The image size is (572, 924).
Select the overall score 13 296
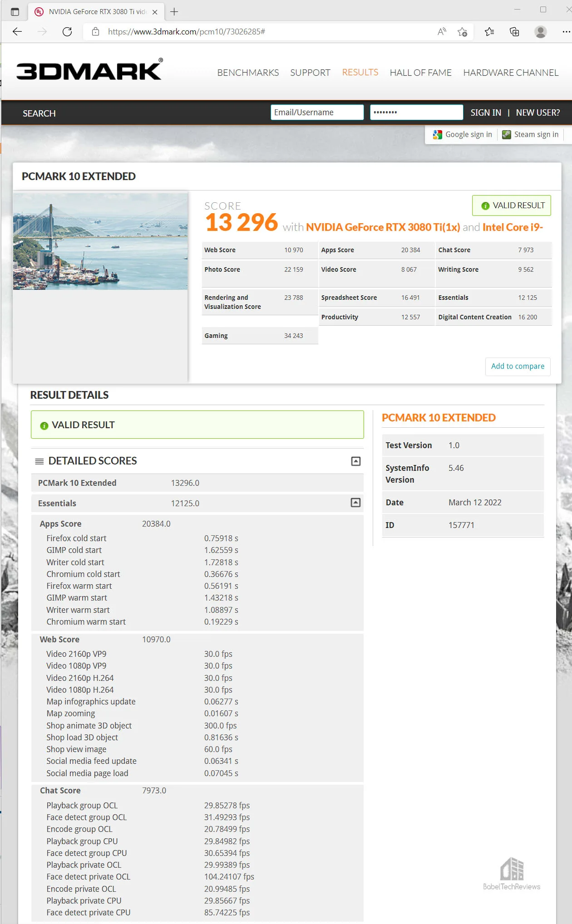click(242, 222)
